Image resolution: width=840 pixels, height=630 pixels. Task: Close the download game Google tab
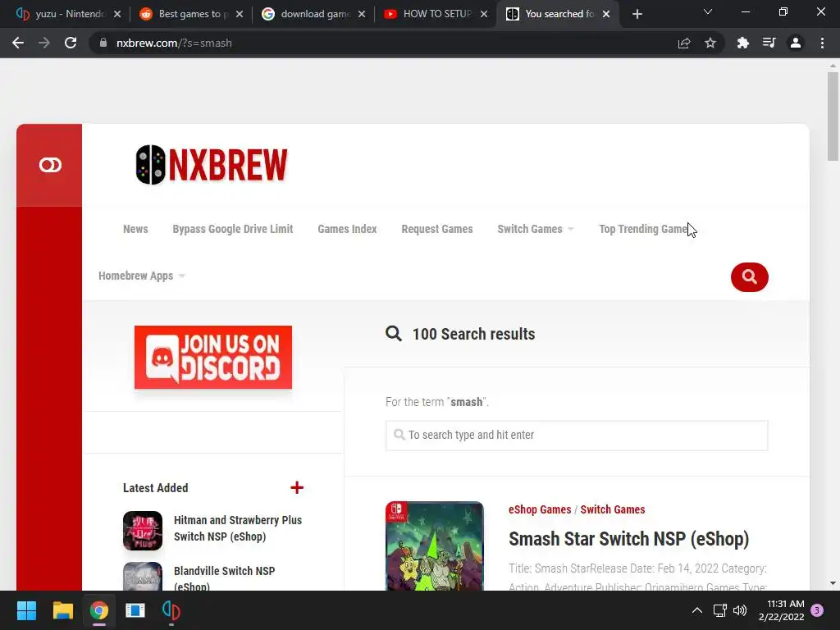[x=362, y=14]
